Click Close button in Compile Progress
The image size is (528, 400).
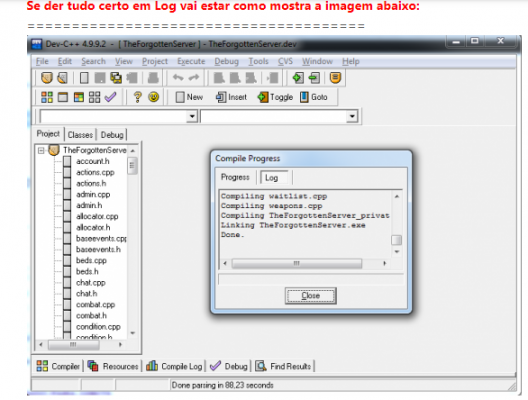pyautogui.click(x=310, y=296)
